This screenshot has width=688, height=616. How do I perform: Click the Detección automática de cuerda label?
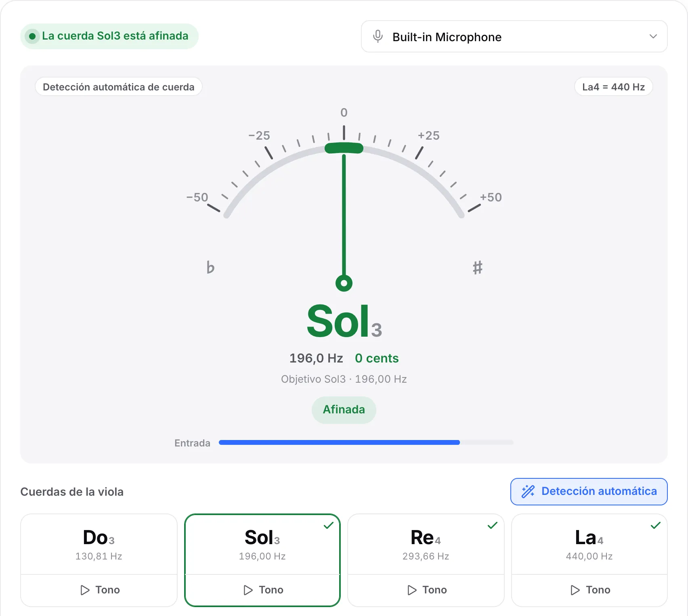click(x=118, y=87)
